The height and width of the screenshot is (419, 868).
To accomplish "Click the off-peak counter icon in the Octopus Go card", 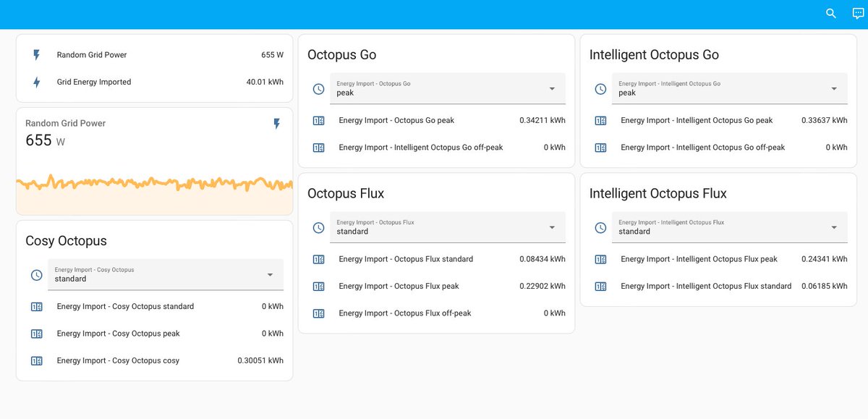I will pos(319,148).
